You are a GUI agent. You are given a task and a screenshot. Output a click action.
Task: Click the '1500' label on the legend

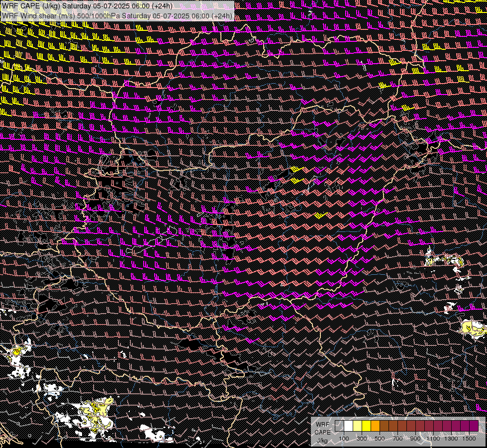click(469, 439)
